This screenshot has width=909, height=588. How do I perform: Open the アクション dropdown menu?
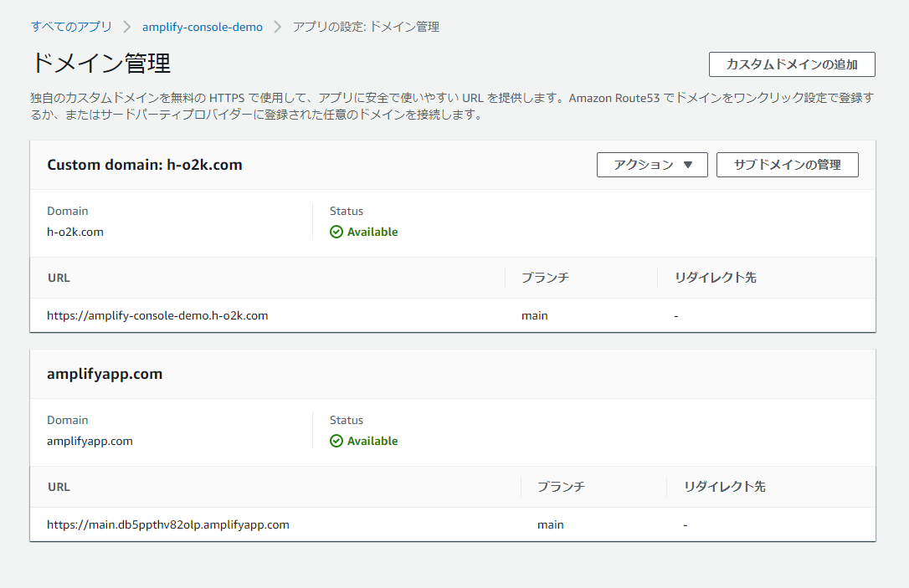tap(652, 165)
